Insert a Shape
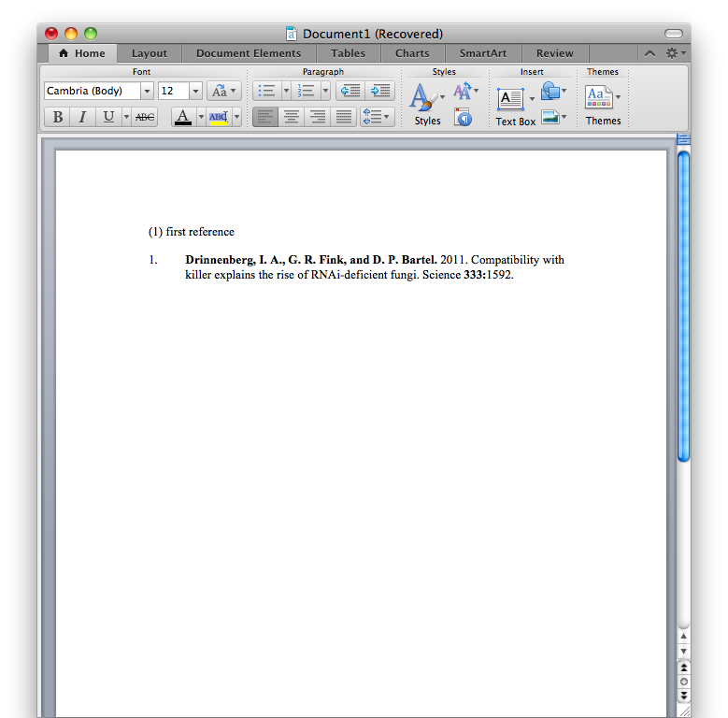Image resolution: width=728 pixels, height=718 pixels. point(553,91)
